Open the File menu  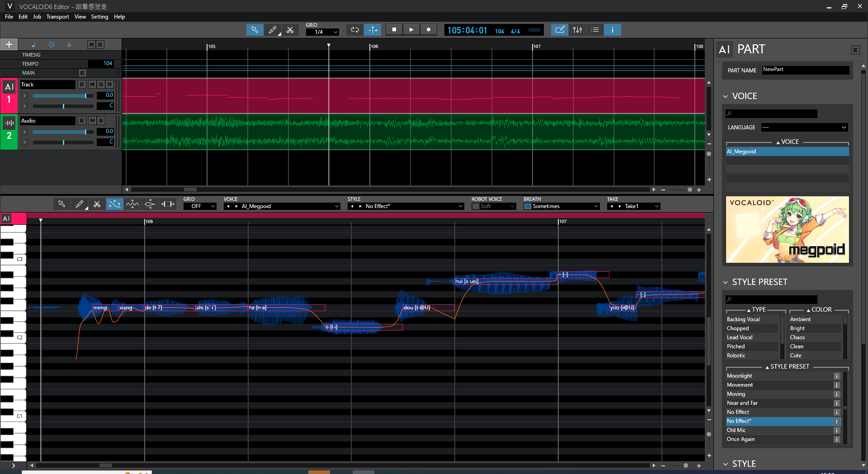[9, 17]
